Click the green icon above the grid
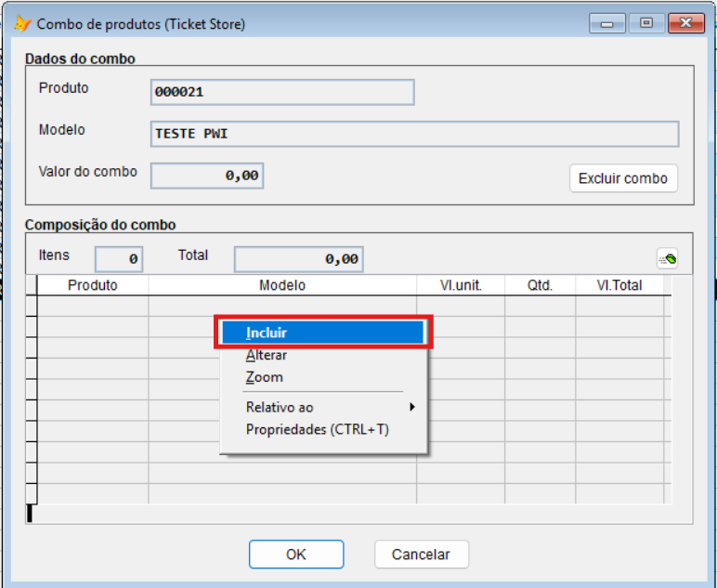Image resolution: width=717 pixels, height=588 pixels. point(667,259)
